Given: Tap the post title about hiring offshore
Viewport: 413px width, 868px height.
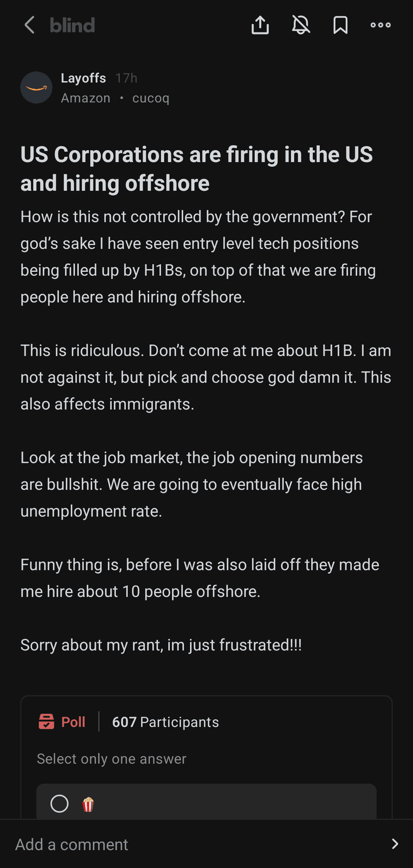Looking at the screenshot, I should click(x=197, y=169).
